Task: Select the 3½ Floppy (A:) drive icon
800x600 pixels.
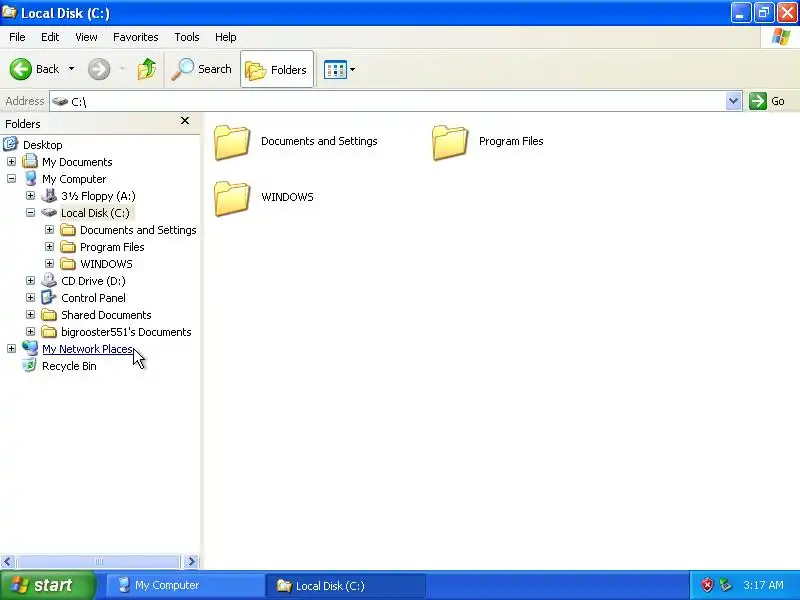Action: coord(49,195)
